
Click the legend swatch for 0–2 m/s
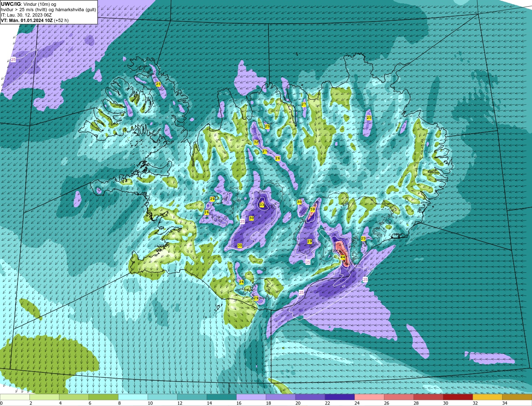click(15, 397)
